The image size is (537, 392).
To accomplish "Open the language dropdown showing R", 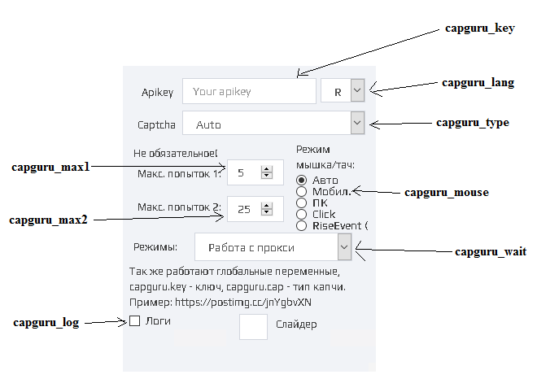I will click(x=357, y=90).
